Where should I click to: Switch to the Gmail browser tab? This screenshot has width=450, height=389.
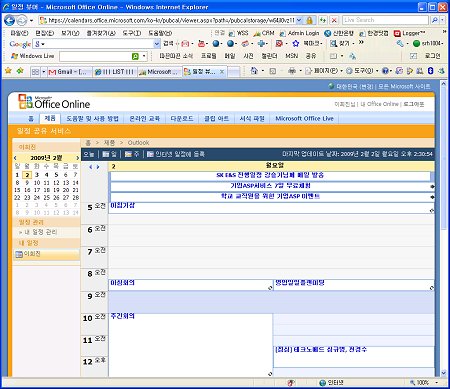(69, 72)
